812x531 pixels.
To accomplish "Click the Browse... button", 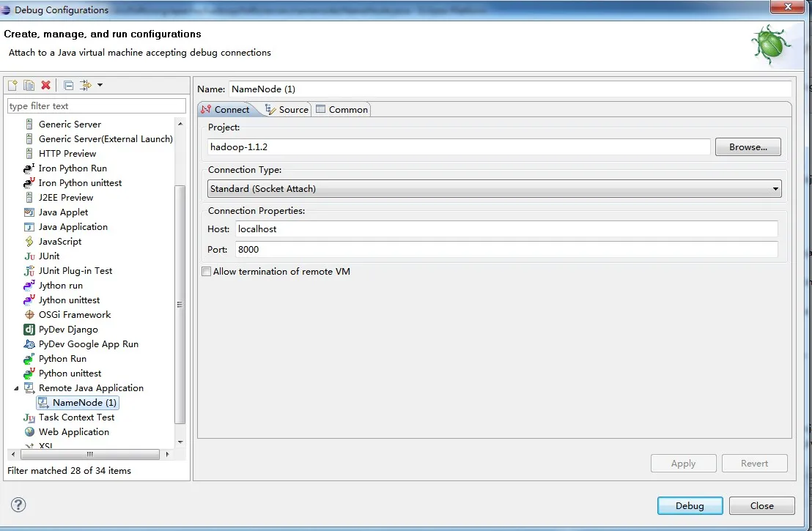I will click(x=748, y=147).
